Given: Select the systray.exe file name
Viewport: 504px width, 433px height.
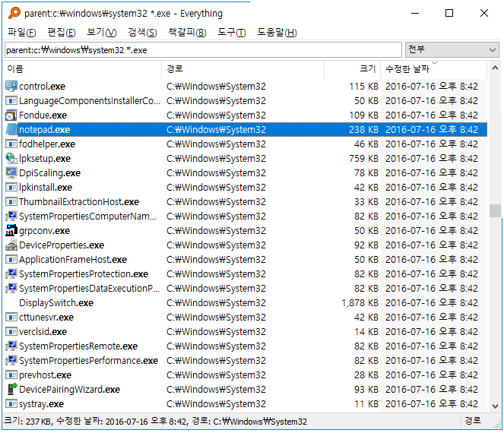Looking at the screenshot, I should point(42,404).
